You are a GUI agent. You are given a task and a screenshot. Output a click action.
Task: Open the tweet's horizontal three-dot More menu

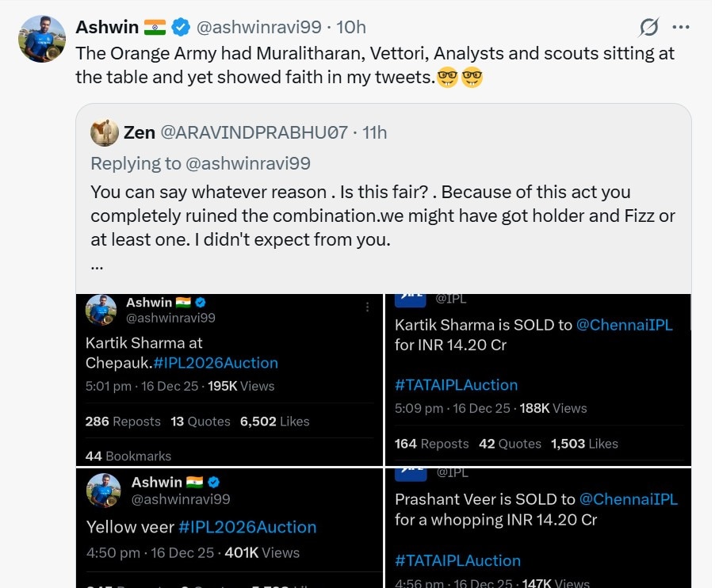680,27
